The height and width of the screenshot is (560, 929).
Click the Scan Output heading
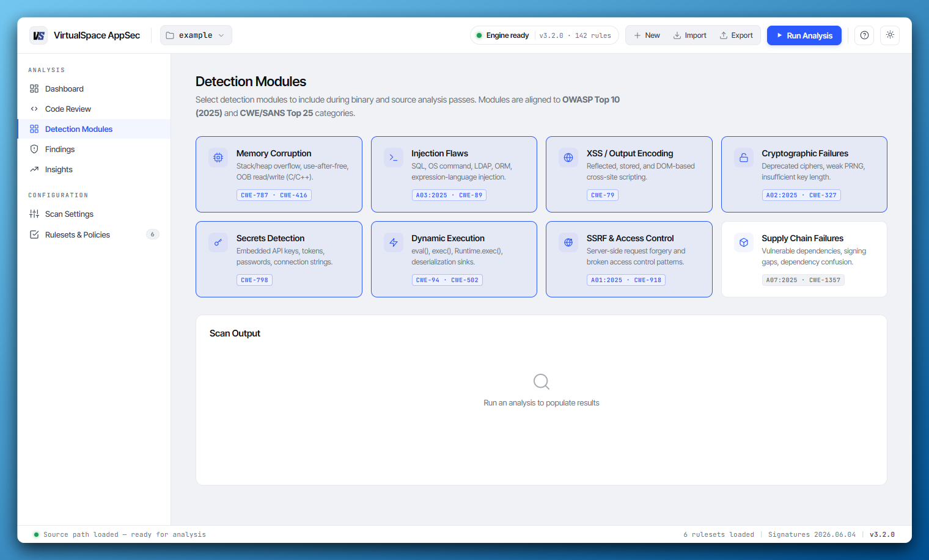click(x=235, y=333)
